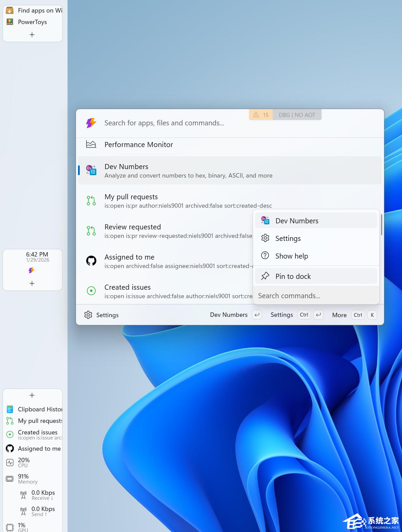Image resolution: width=402 pixels, height=532 pixels.
Task: Click GitHub icon for Assigned to me in dock
Action: click(x=10, y=449)
